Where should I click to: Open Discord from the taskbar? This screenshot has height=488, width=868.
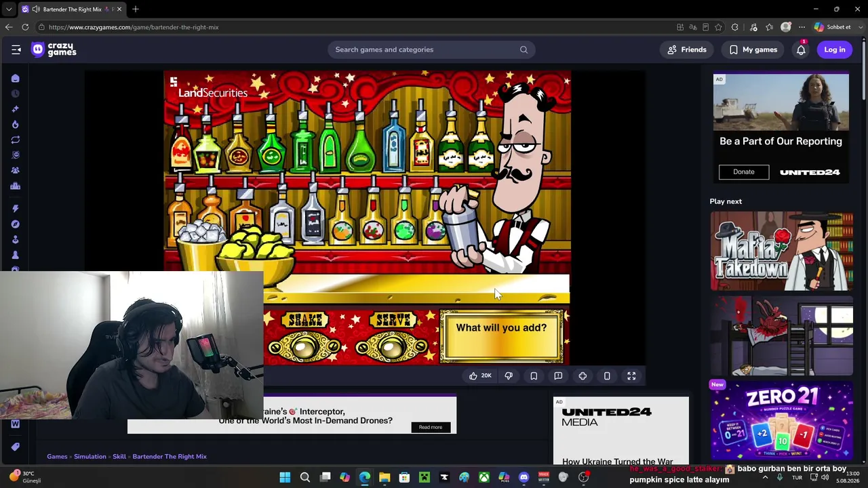point(524,477)
